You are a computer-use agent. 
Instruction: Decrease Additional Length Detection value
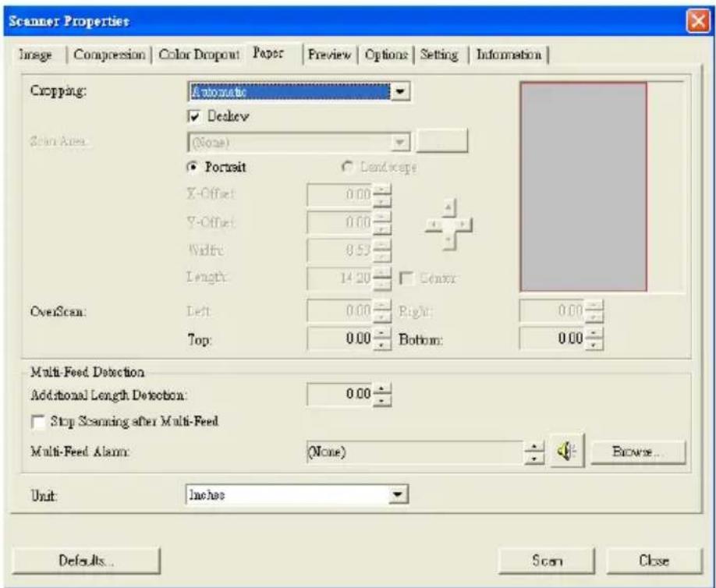coord(382,401)
